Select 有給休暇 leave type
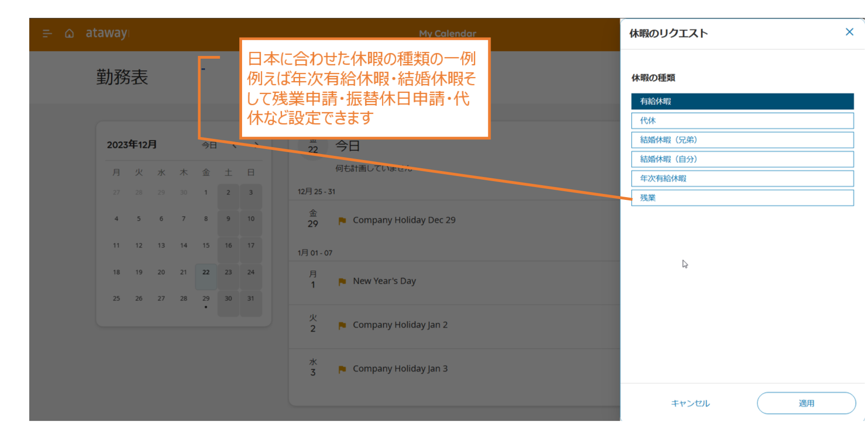Viewport: 868px width, 447px height. point(742,101)
